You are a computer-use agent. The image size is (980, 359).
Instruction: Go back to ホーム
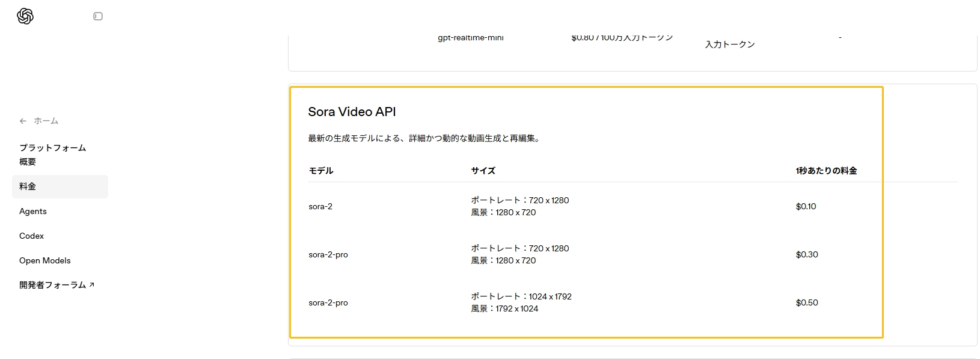click(46, 121)
